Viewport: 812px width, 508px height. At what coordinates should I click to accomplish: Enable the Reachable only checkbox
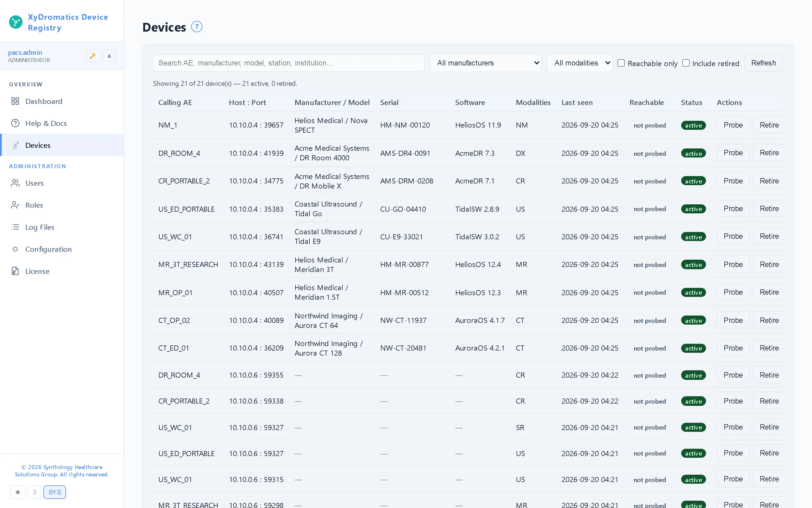[x=621, y=63]
